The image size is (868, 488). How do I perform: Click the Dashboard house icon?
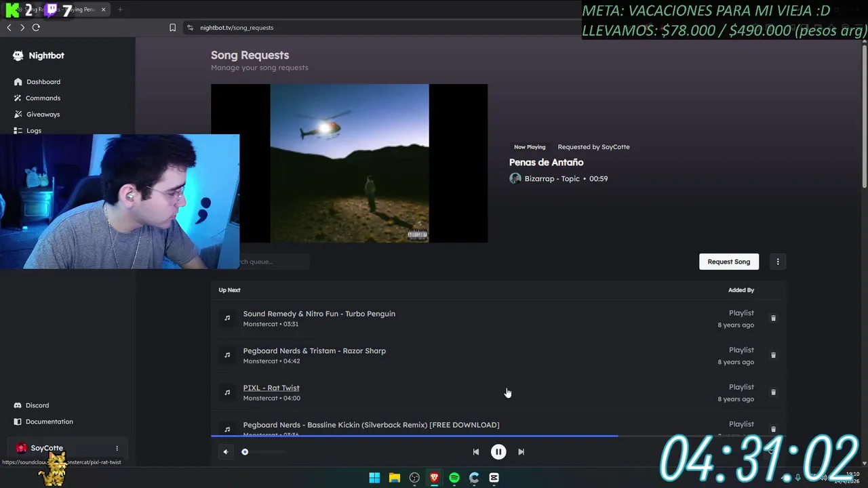pos(18,82)
